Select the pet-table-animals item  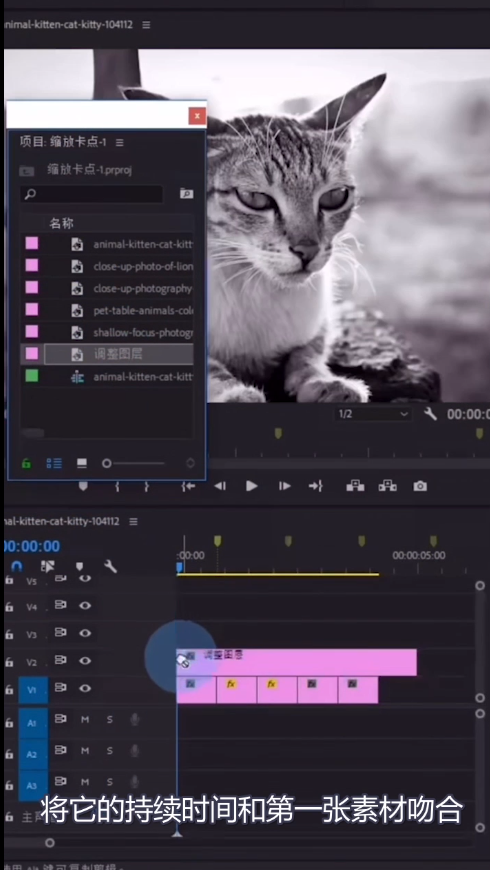point(143,310)
